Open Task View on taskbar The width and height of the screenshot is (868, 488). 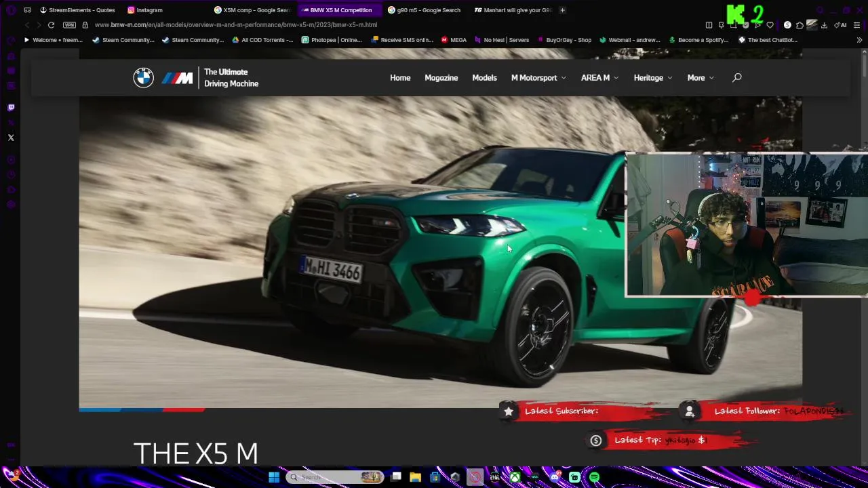(x=396, y=476)
